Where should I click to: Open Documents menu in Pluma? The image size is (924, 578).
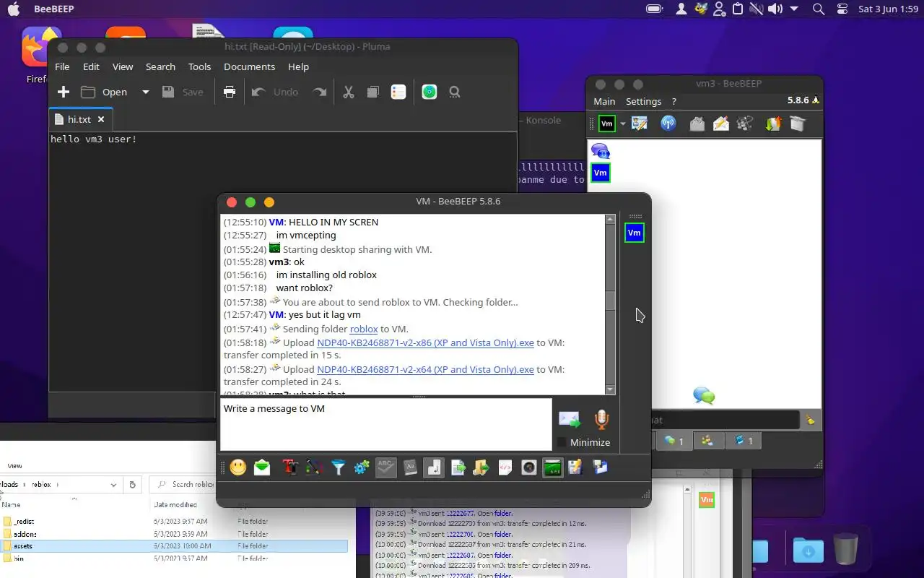(249, 66)
